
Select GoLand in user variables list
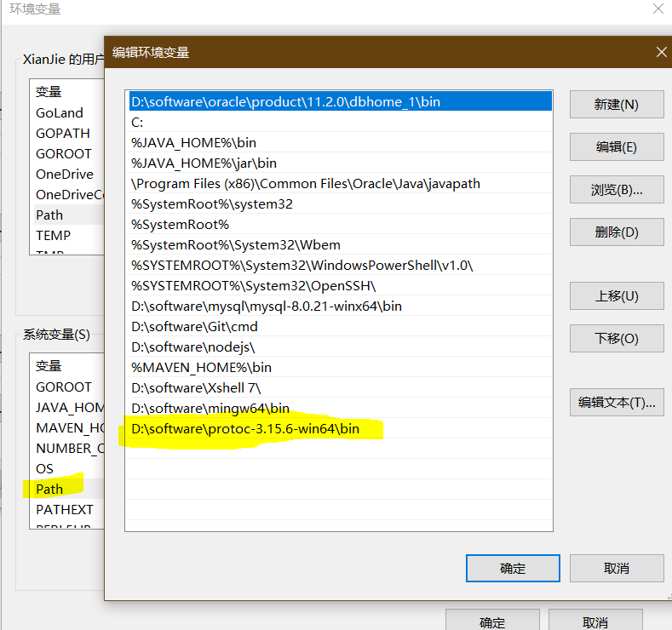click(68, 112)
